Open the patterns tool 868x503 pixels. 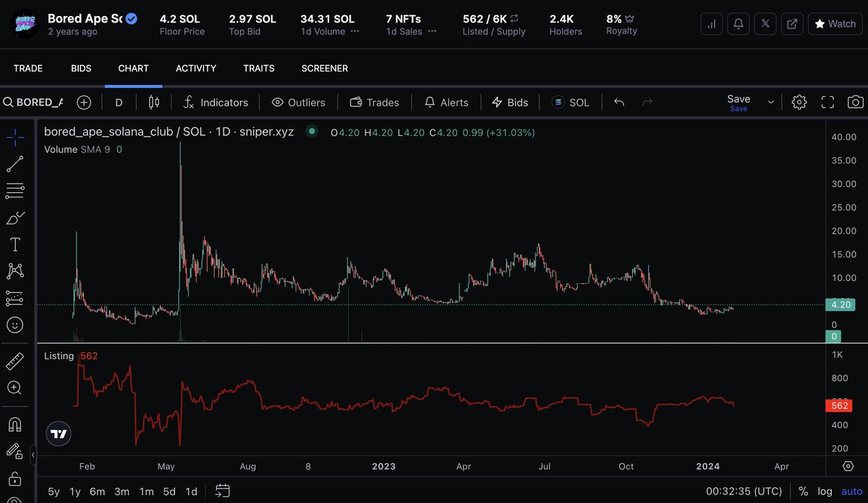[x=14, y=271]
